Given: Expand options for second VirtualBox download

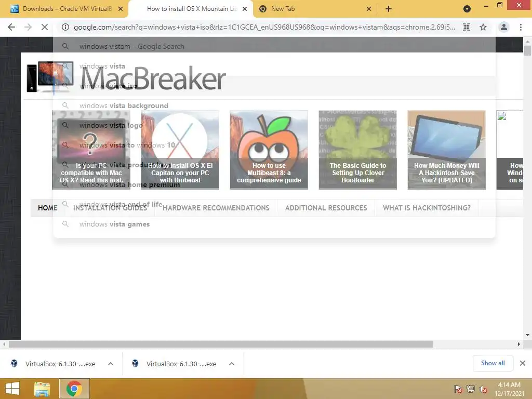Looking at the screenshot, I should click(x=232, y=364).
